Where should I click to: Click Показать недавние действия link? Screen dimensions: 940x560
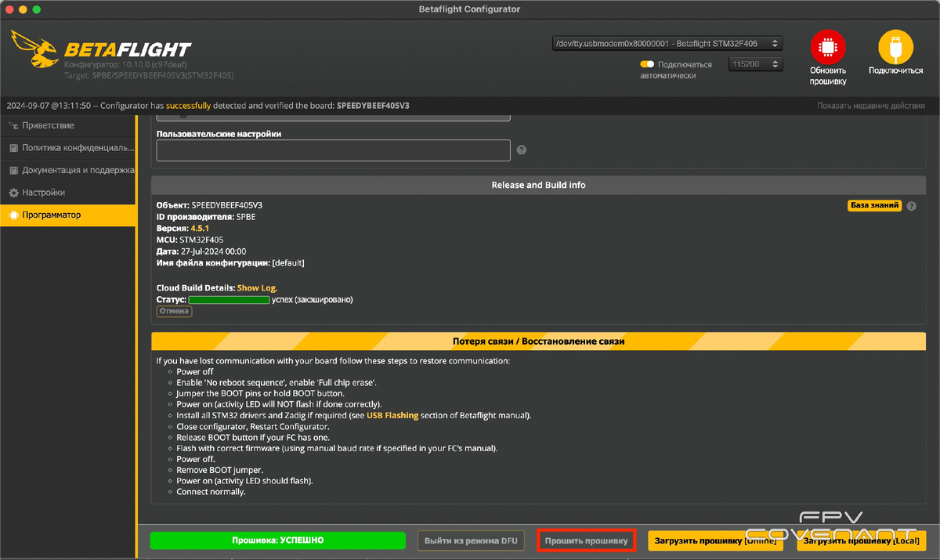(x=871, y=106)
